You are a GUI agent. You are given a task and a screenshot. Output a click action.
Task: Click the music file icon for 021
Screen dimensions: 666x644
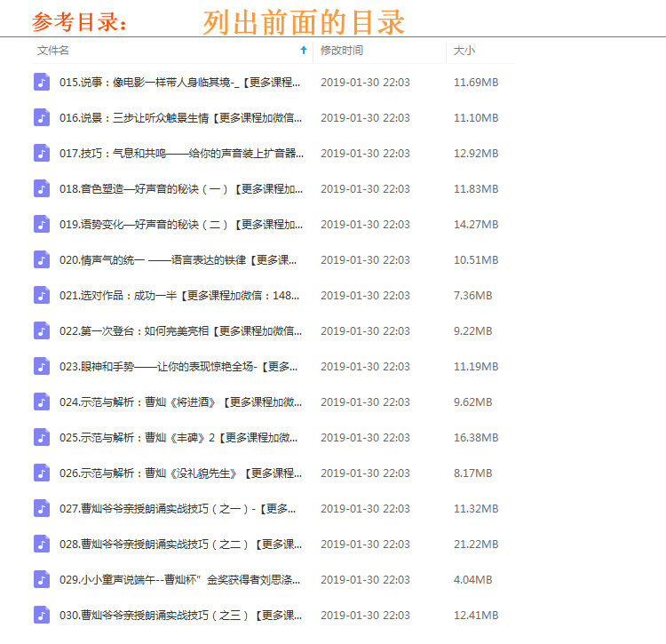42,296
